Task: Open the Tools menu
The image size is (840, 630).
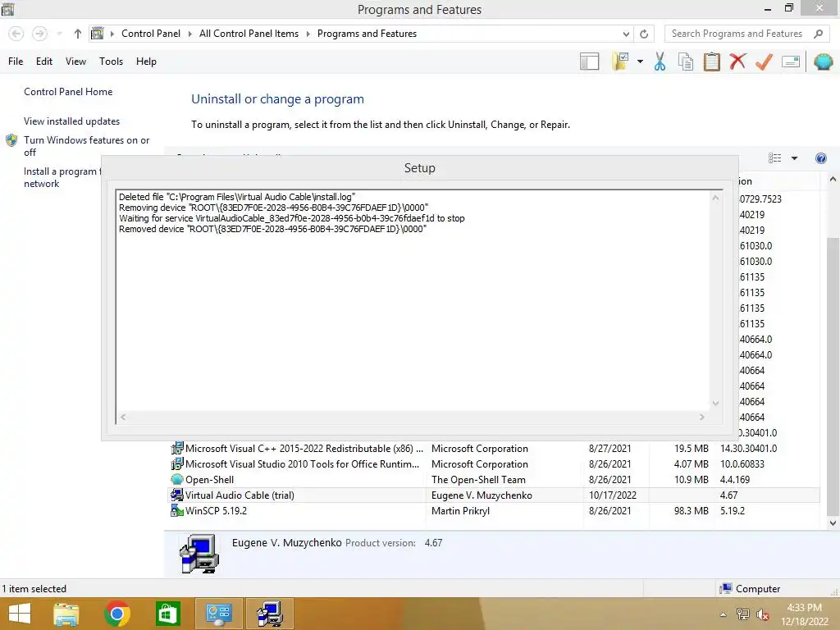Action: coord(111,62)
